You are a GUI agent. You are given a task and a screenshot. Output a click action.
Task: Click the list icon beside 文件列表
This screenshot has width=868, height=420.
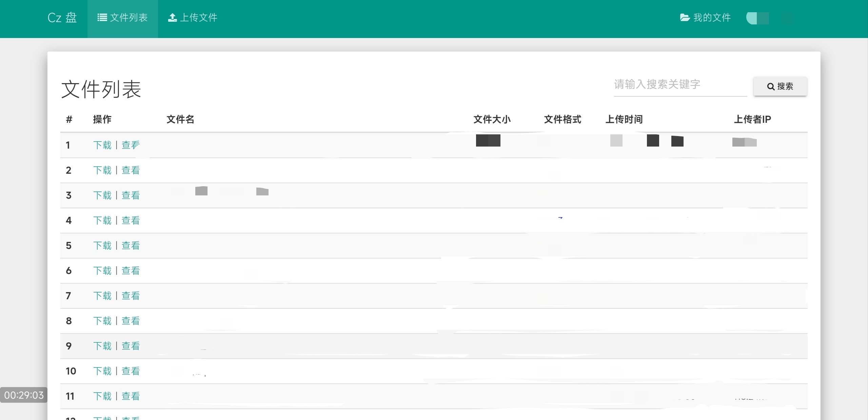tap(102, 17)
